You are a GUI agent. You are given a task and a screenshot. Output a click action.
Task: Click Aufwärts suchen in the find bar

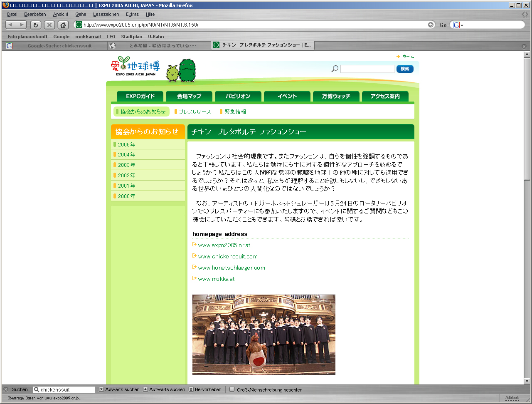coord(164,389)
